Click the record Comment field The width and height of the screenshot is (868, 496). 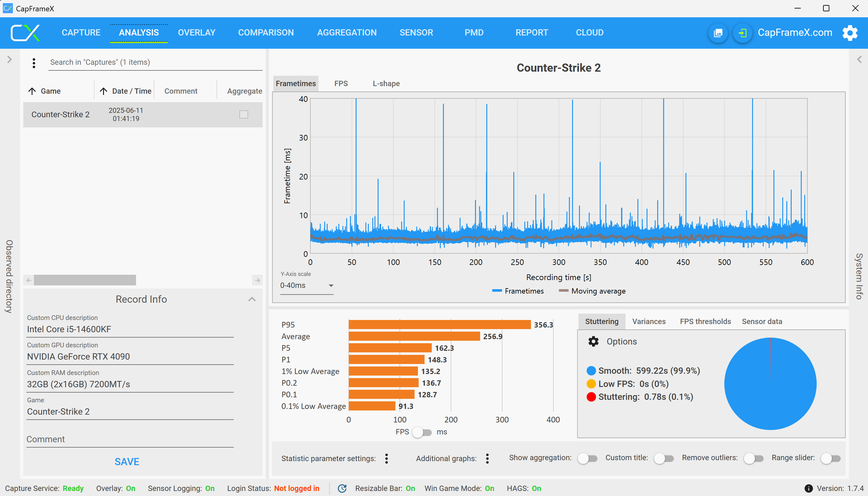pyautogui.click(x=130, y=439)
